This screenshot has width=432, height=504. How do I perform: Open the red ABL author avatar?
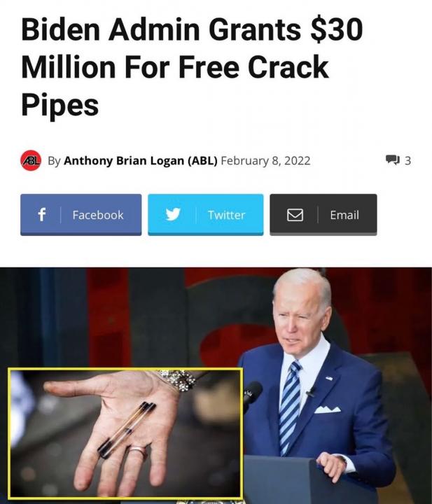(x=31, y=160)
